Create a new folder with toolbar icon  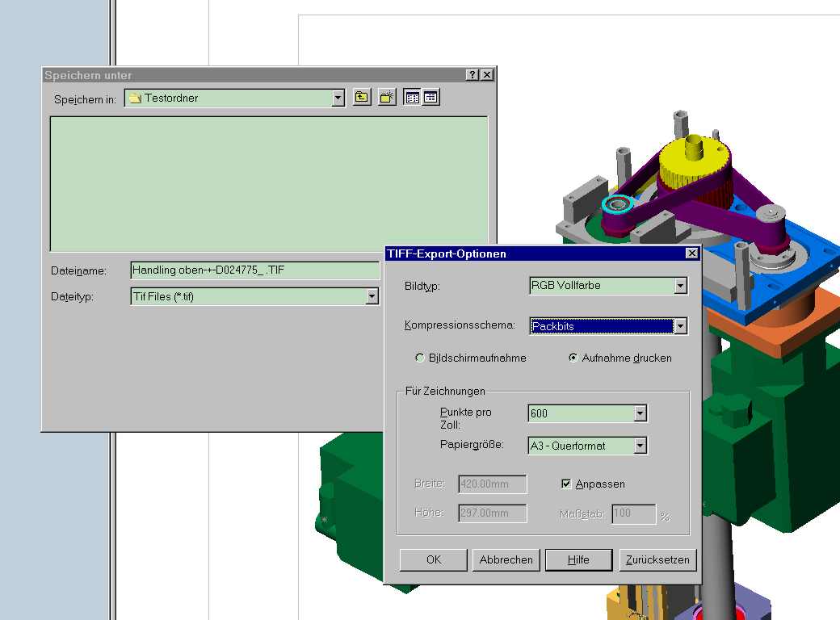(x=387, y=98)
